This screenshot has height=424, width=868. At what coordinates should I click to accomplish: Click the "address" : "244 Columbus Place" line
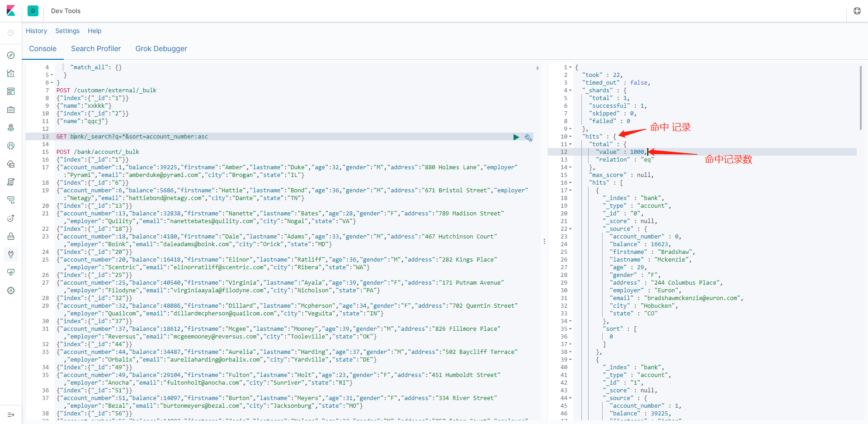[666, 283]
